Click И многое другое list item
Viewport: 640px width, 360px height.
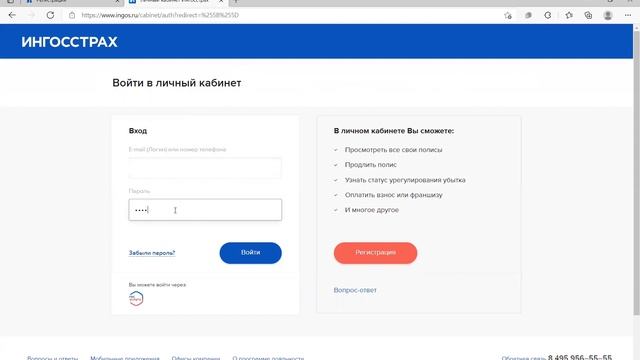372,210
